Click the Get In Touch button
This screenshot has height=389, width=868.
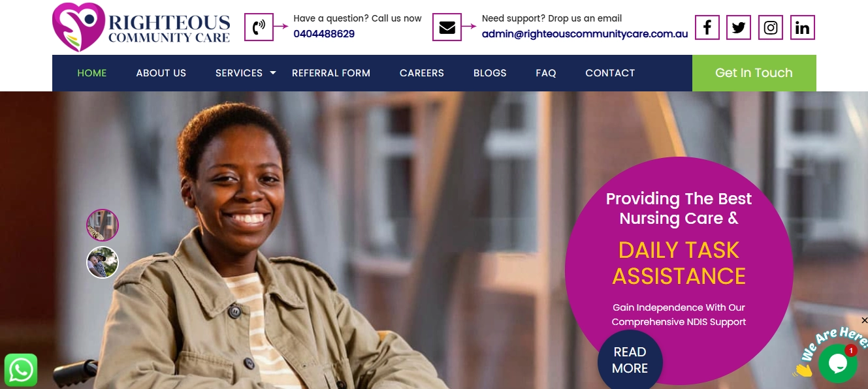tap(754, 73)
